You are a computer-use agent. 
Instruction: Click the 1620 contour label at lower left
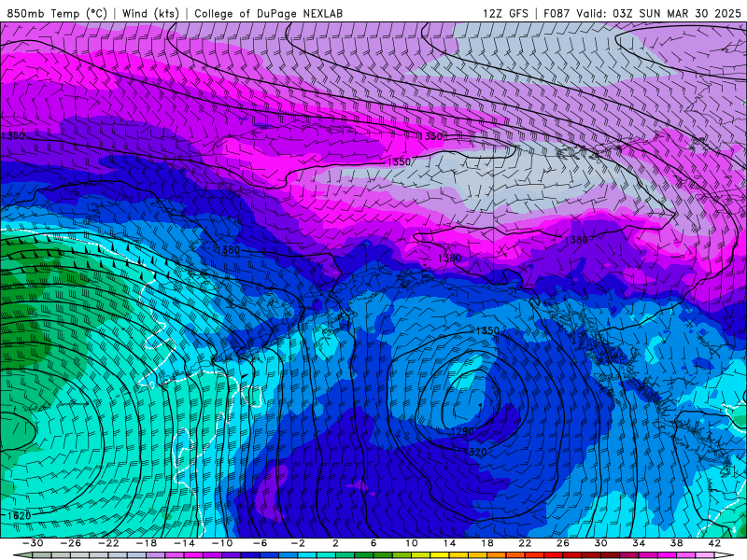[20, 515]
